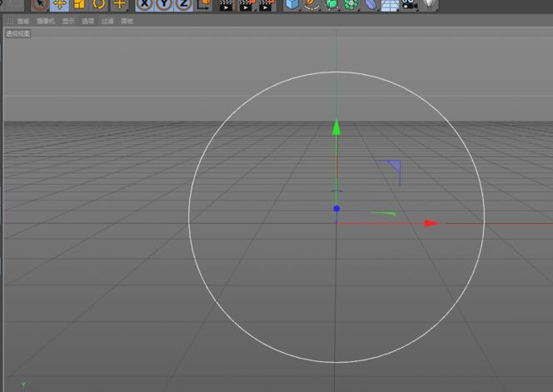Expand the 显示 menu
This screenshot has height=392, width=553.
[x=67, y=21]
